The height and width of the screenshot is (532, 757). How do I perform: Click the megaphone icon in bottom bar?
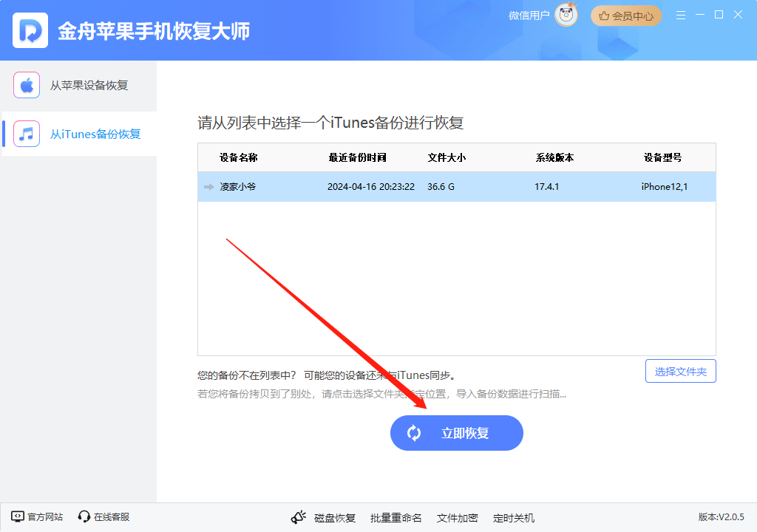coord(299,517)
